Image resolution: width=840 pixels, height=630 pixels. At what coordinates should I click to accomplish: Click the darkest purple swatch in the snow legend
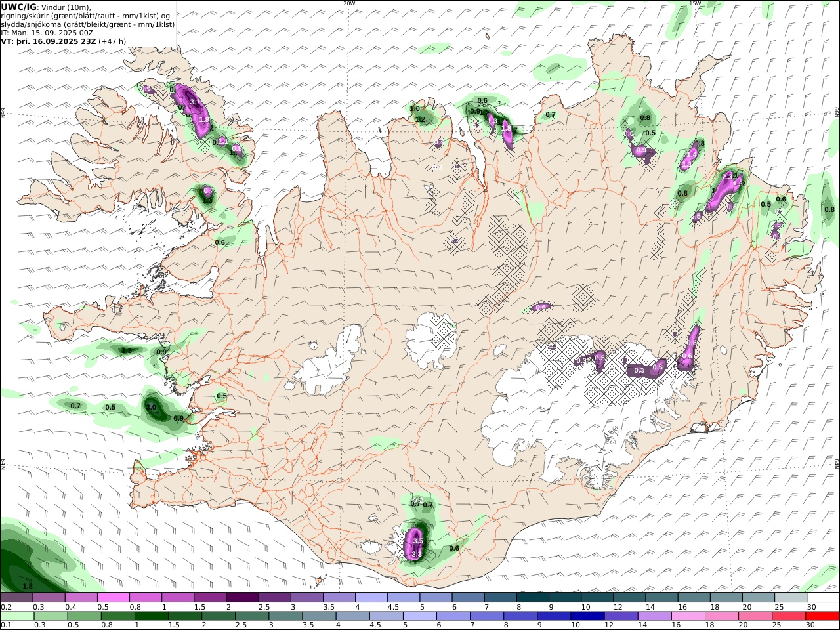click(242, 598)
